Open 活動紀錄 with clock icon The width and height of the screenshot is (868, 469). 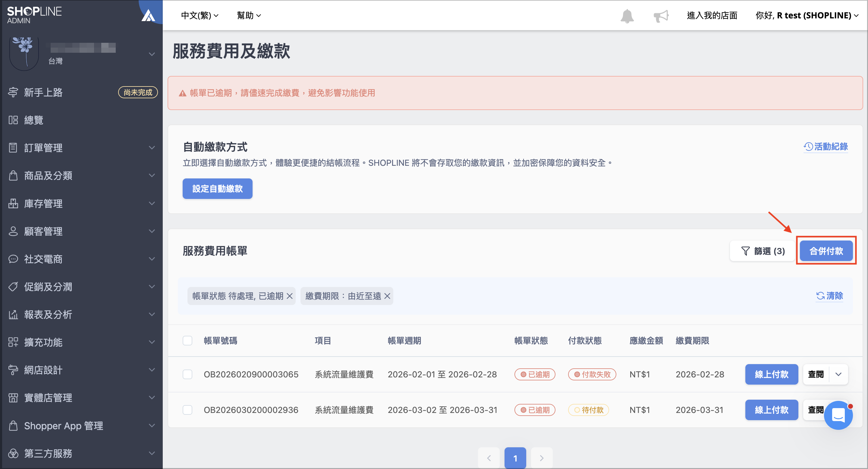(x=826, y=146)
